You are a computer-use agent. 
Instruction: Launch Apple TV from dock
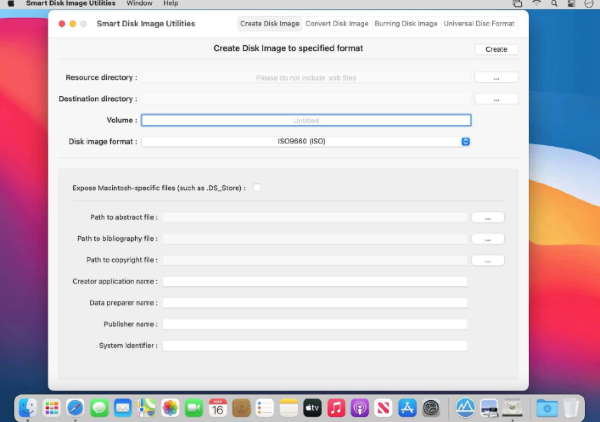click(313, 408)
